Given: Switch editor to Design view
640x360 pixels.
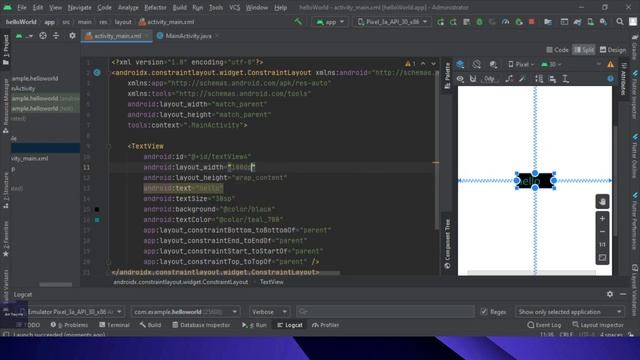Looking at the screenshot, I should (613, 50).
